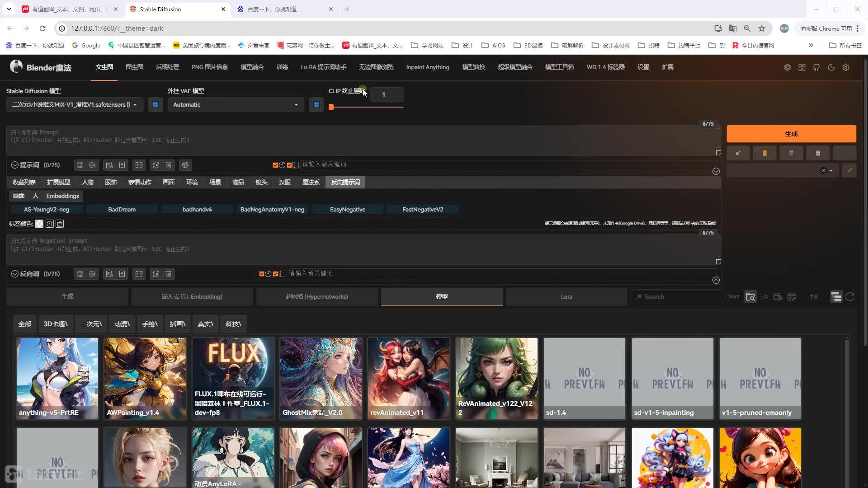Refresh the model cards list
Image resolution: width=868 pixels, height=488 pixels.
[850, 297]
